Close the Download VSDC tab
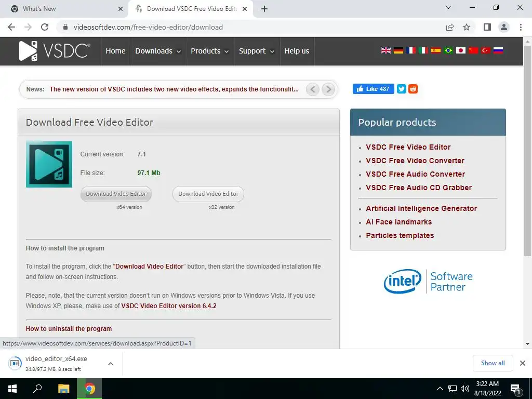The width and height of the screenshot is (532, 399). coord(245,9)
